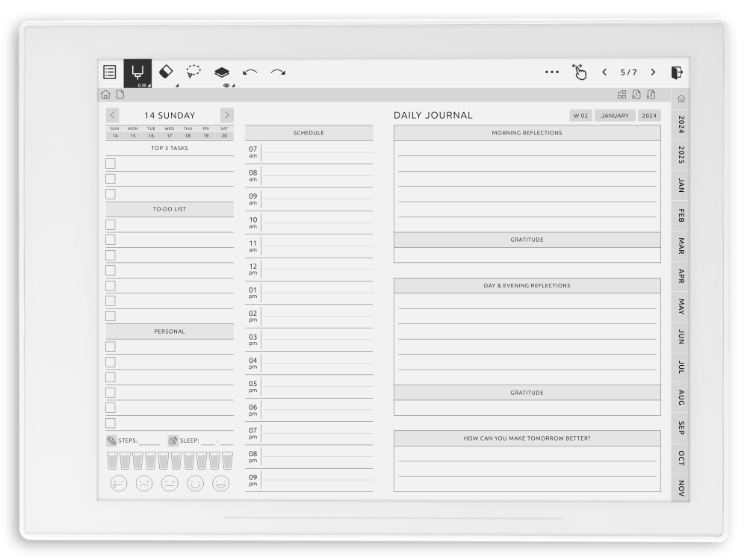Click the W 02 week link

pos(580,115)
